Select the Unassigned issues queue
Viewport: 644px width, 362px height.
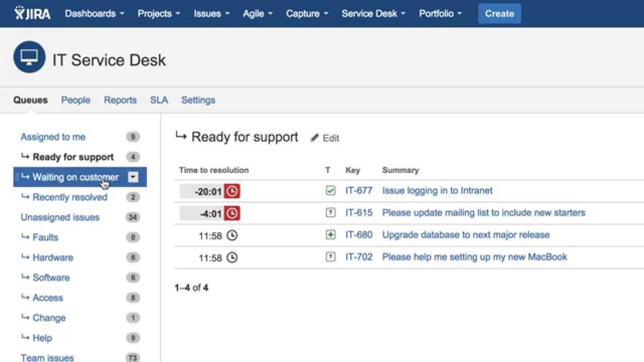tap(60, 217)
